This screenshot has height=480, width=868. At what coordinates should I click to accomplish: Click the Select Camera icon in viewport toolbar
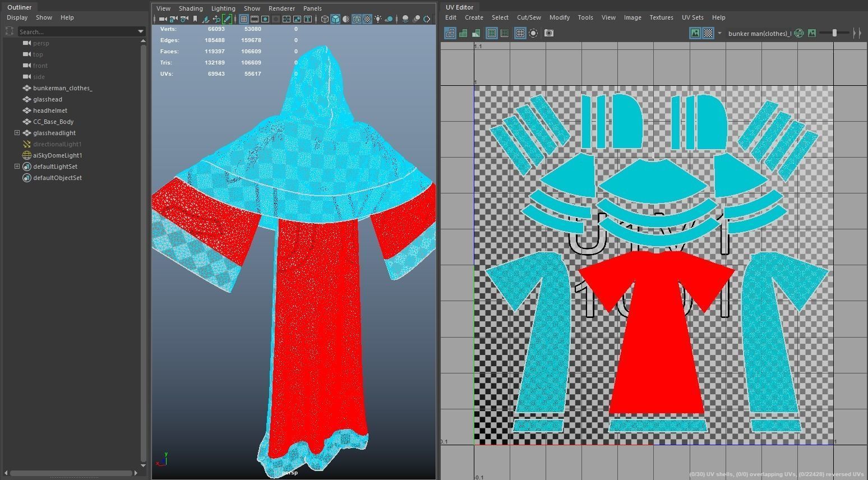(163, 19)
